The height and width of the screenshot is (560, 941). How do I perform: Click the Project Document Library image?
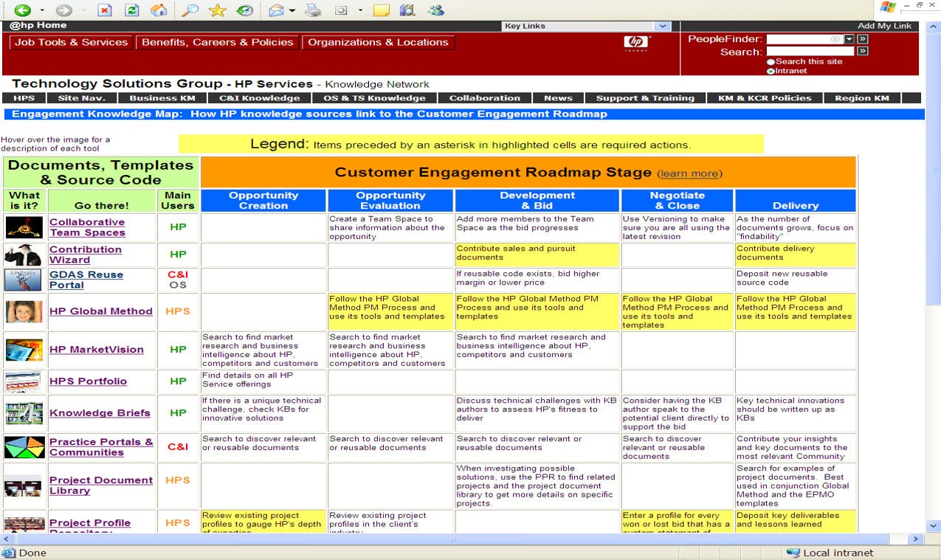point(24,486)
